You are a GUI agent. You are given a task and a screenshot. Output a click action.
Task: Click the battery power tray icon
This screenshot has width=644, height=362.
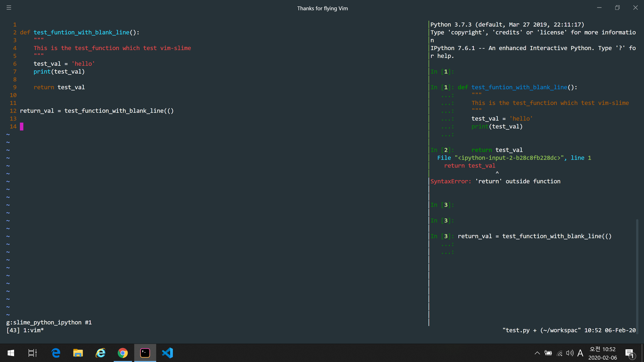point(548,353)
